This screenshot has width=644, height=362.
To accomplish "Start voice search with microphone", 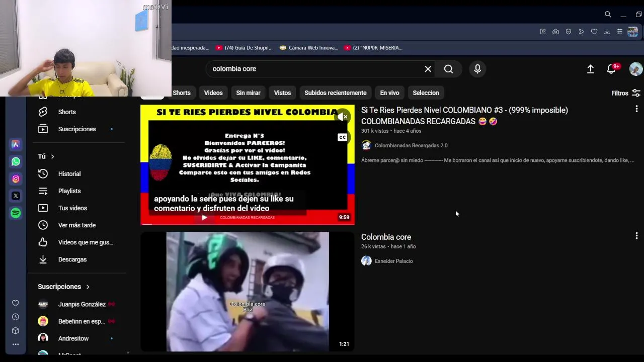I will pos(477,69).
